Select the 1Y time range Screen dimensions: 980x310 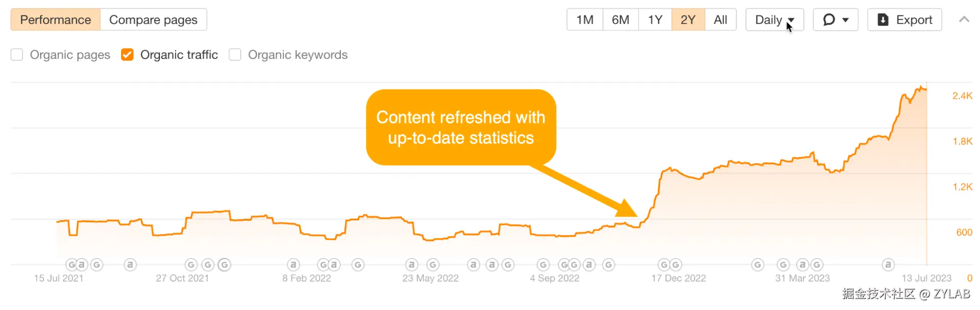tap(655, 20)
